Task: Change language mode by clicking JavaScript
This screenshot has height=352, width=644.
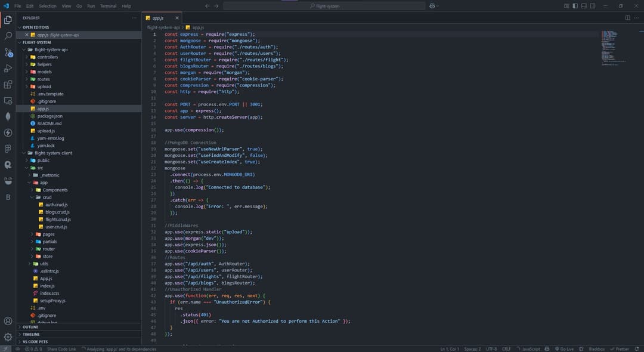Action: [531, 348]
